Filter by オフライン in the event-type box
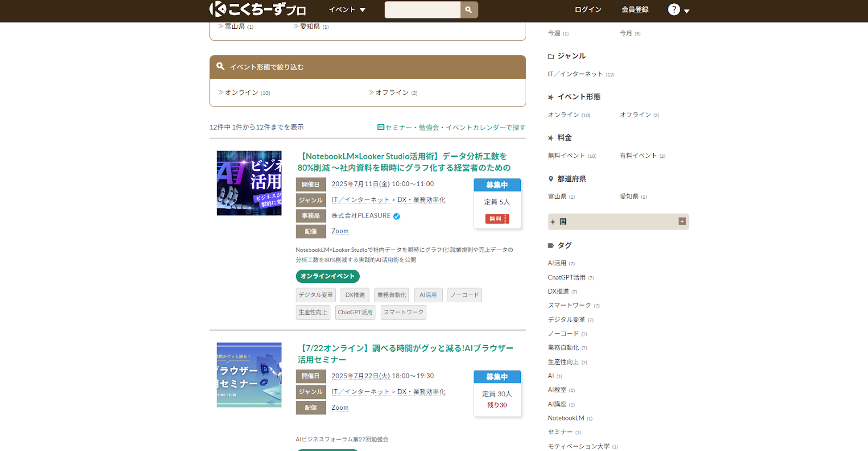 coord(392,93)
